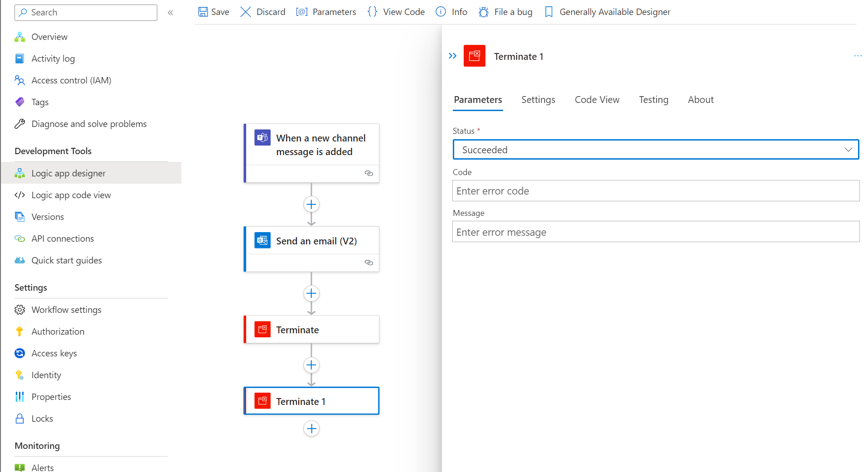
Task: Click the Save icon in the toolbar
Action: tap(204, 12)
